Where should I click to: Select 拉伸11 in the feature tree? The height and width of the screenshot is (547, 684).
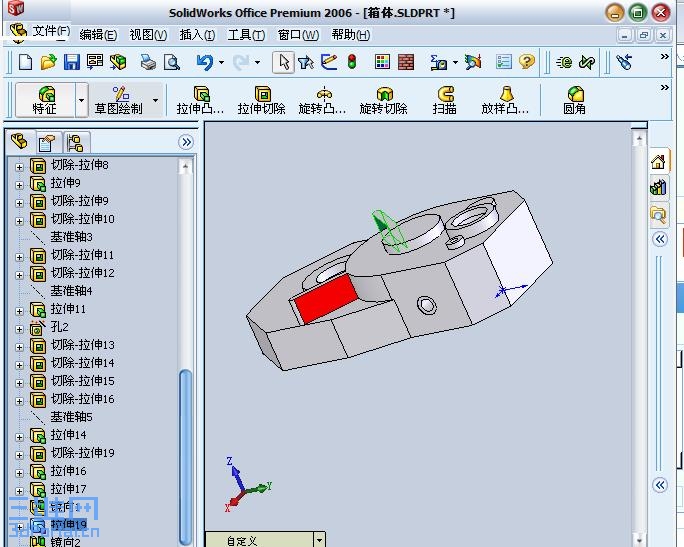(68, 309)
